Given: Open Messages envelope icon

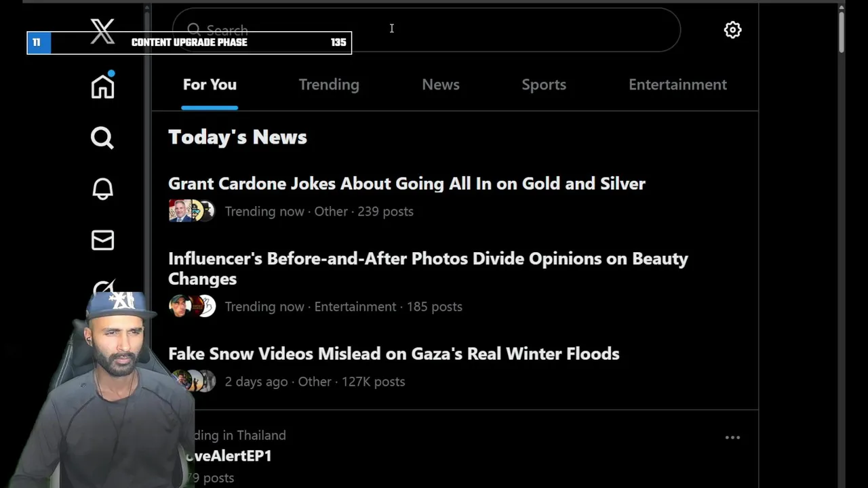Looking at the screenshot, I should click(102, 241).
